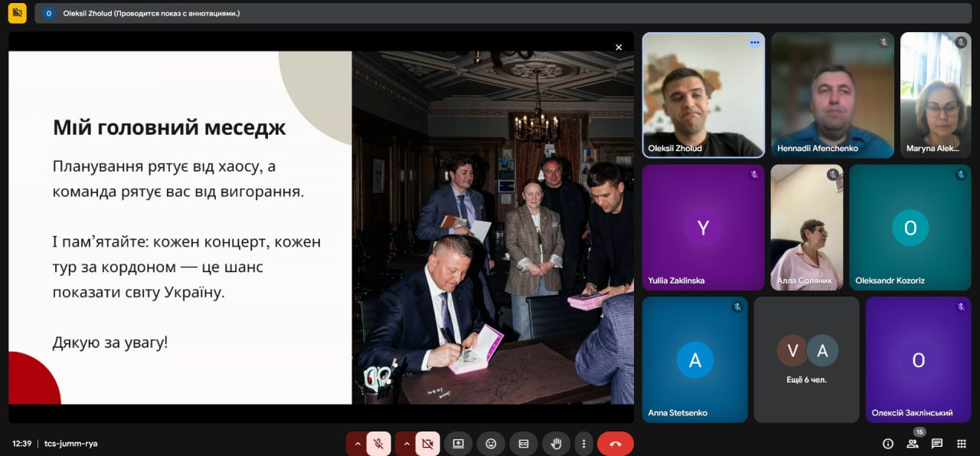Open the emoji reactions icon

491,444
